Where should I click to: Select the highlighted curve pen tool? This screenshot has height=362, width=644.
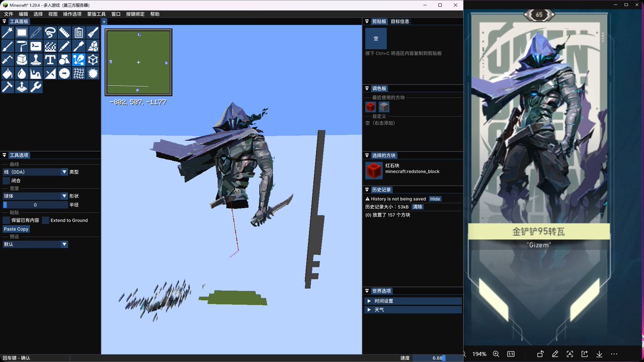click(x=79, y=59)
